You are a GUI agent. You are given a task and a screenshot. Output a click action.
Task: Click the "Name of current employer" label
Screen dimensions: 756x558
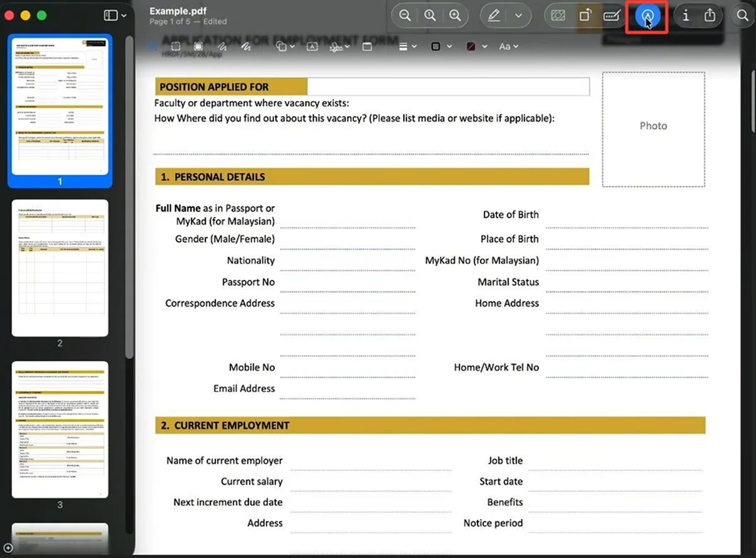tap(224, 460)
